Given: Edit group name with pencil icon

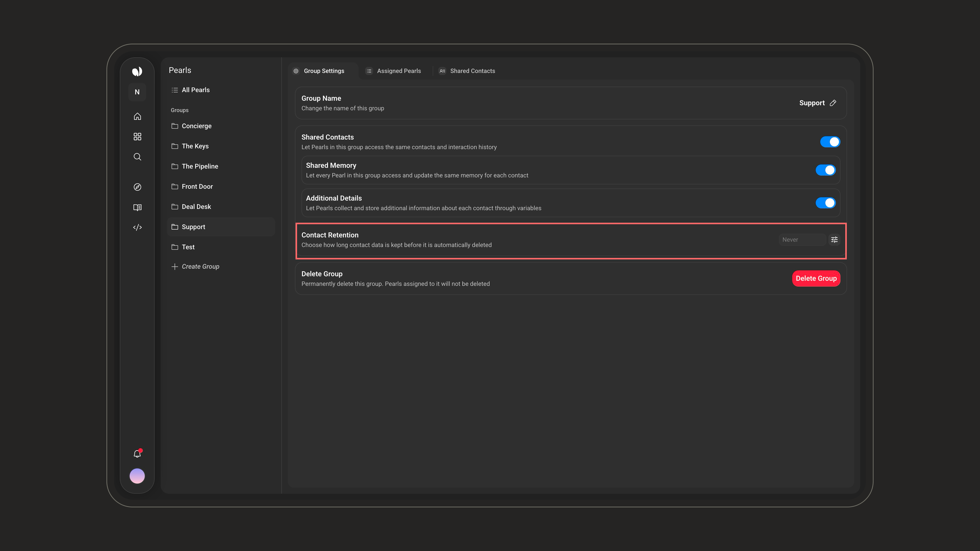Looking at the screenshot, I should [x=833, y=103].
